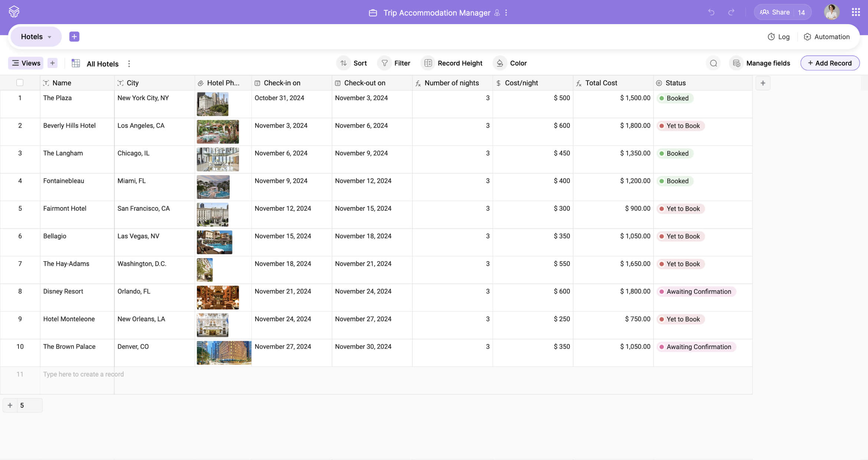This screenshot has width=868, height=460.
Task: Click the search magnifier icon
Action: click(x=713, y=63)
